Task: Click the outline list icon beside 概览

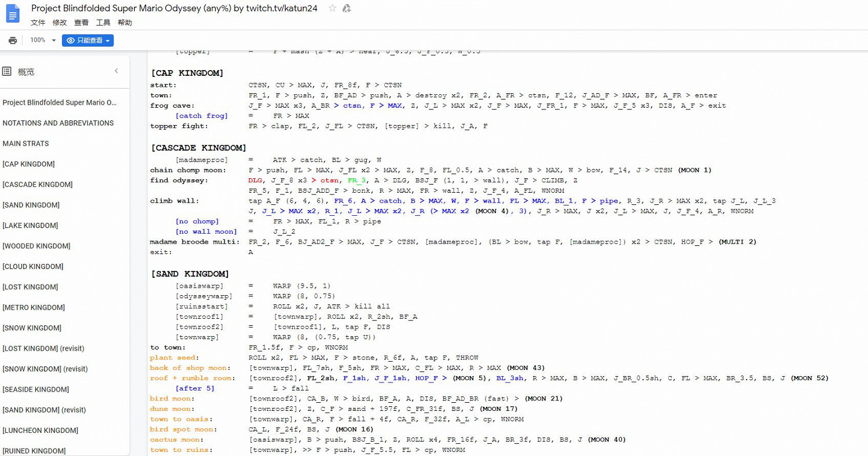Action: (x=7, y=71)
